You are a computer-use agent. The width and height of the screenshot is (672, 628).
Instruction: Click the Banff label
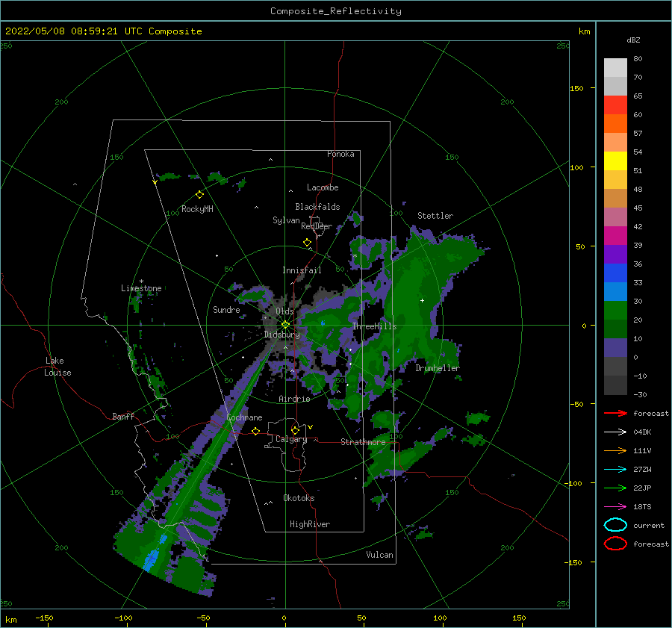tap(123, 416)
